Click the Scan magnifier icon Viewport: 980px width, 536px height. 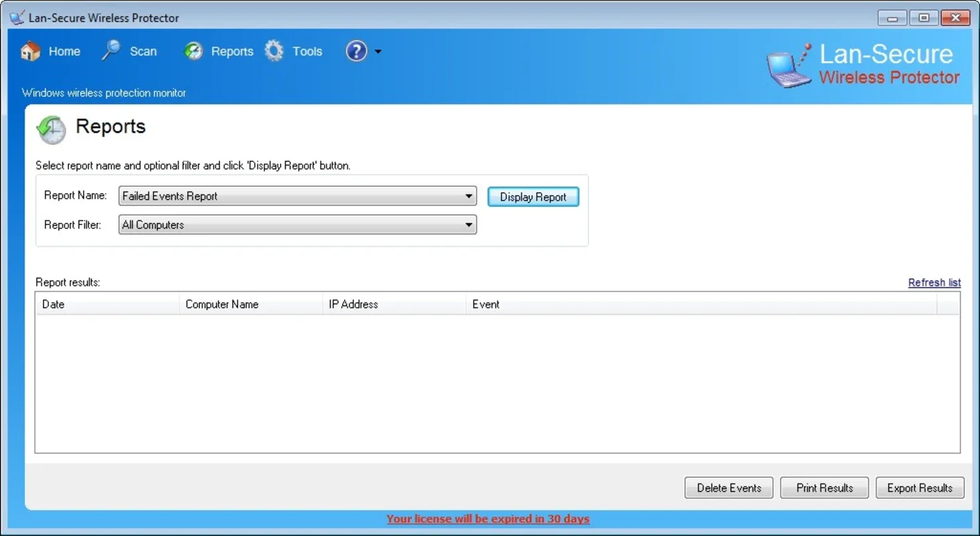pos(110,50)
